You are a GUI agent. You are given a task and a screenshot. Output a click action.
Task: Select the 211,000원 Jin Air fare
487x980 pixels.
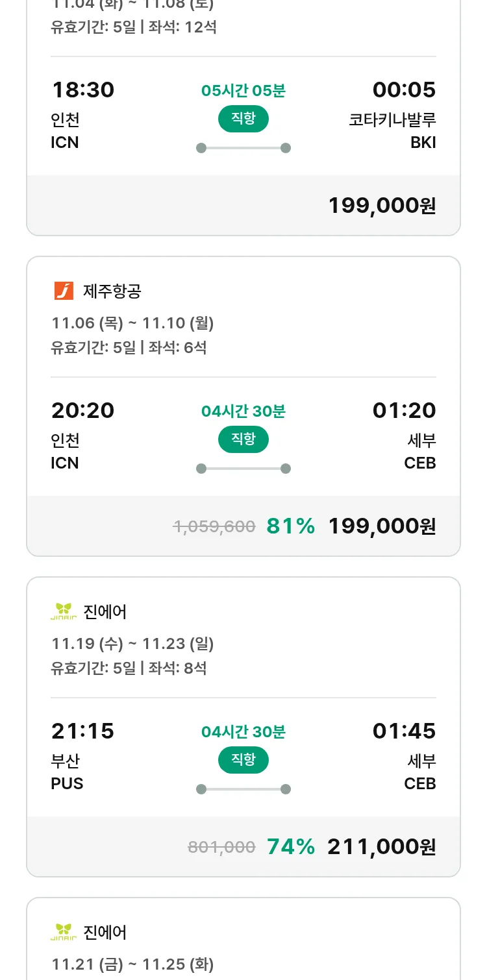click(x=382, y=846)
